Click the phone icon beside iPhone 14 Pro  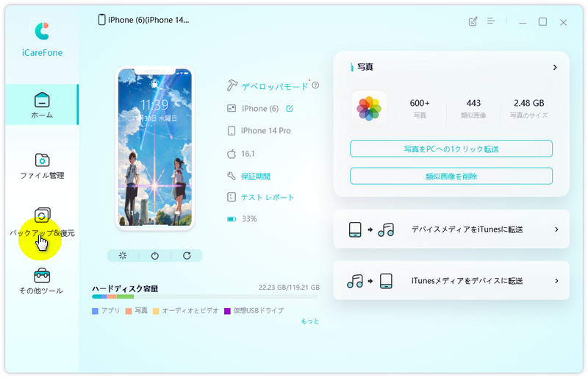(x=232, y=131)
